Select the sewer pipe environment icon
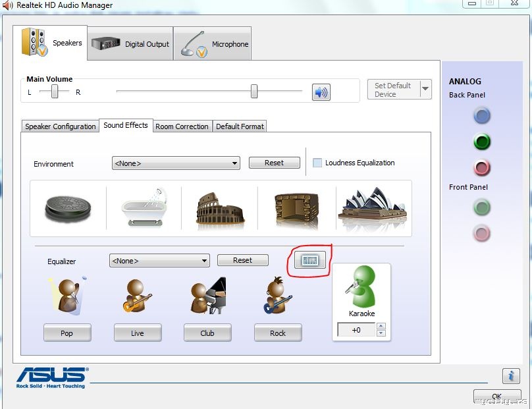 pos(68,208)
